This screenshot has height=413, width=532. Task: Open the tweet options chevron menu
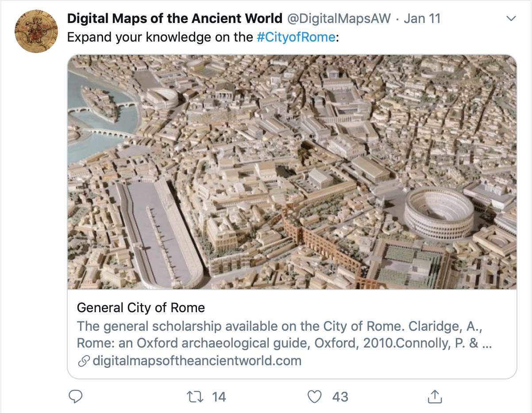(x=511, y=19)
